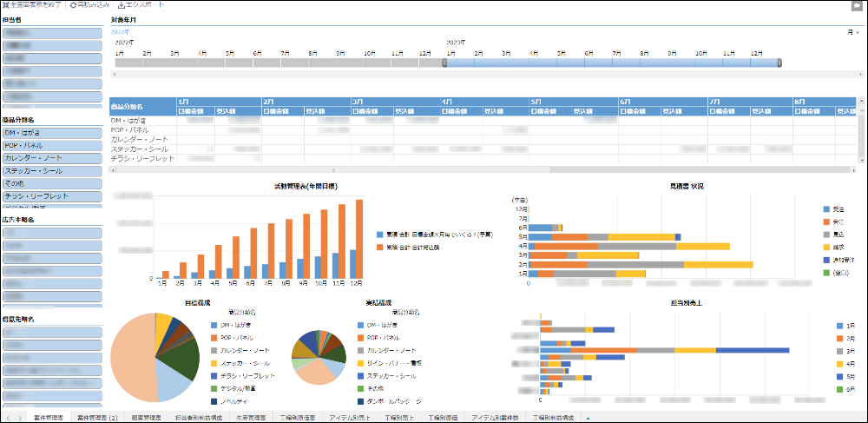Viewport: 868px width, 423px height.
Task: Toggle POP・パネル slicer button
Action: pos(53,146)
